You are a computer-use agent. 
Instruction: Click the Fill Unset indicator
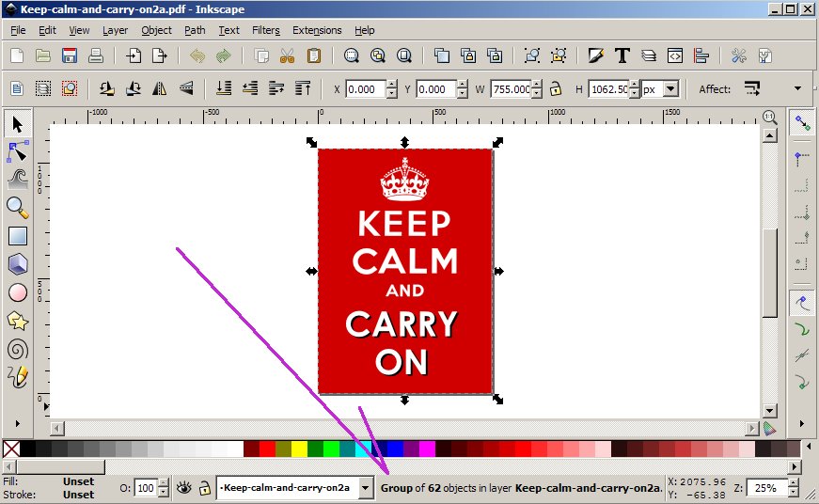[x=78, y=481]
